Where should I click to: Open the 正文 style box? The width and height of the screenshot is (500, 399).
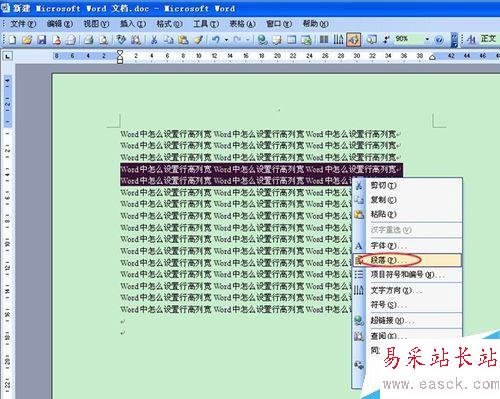click(490, 39)
